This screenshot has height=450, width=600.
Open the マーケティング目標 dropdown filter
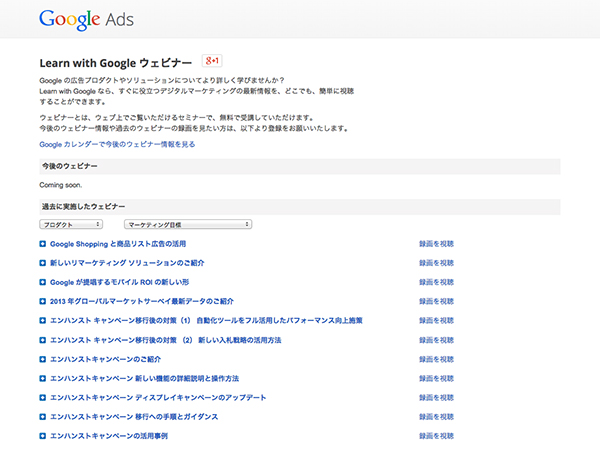pos(188,224)
